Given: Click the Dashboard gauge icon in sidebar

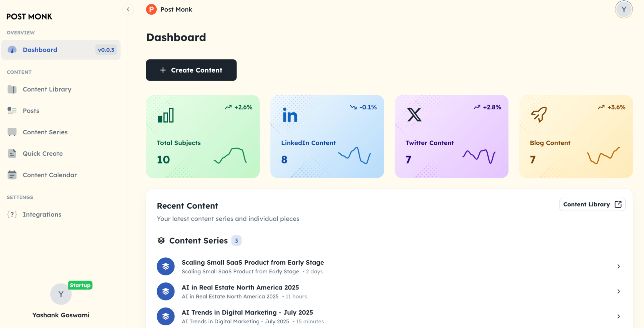Looking at the screenshot, I should point(12,50).
